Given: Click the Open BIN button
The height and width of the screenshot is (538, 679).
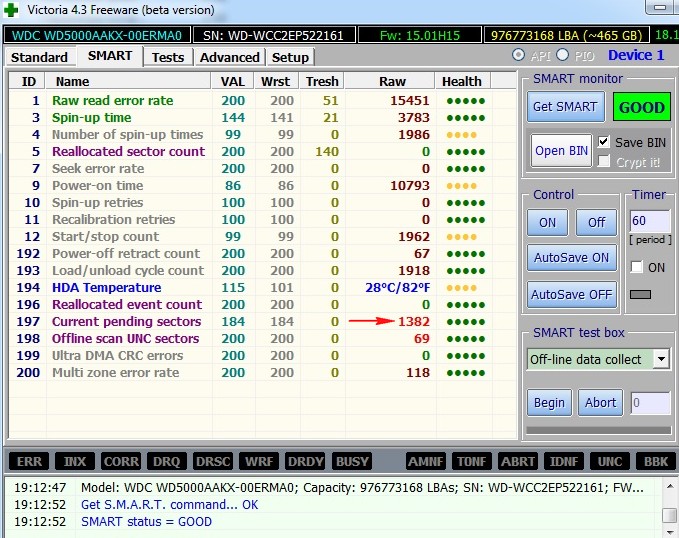Looking at the screenshot, I should pyautogui.click(x=561, y=151).
